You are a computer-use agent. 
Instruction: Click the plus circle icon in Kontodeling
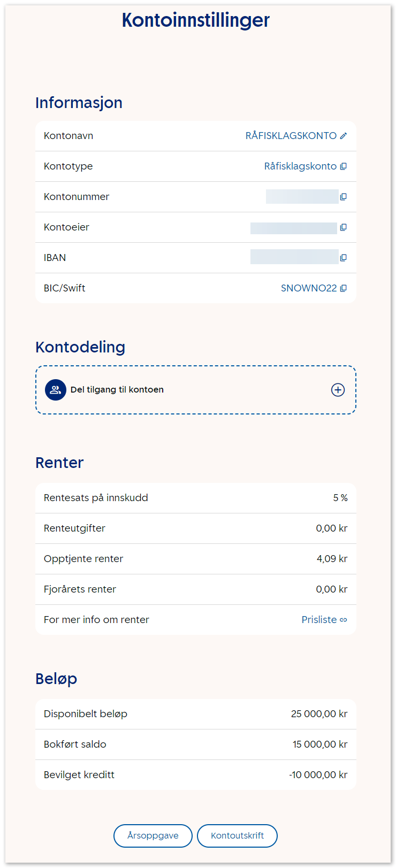tap(338, 390)
